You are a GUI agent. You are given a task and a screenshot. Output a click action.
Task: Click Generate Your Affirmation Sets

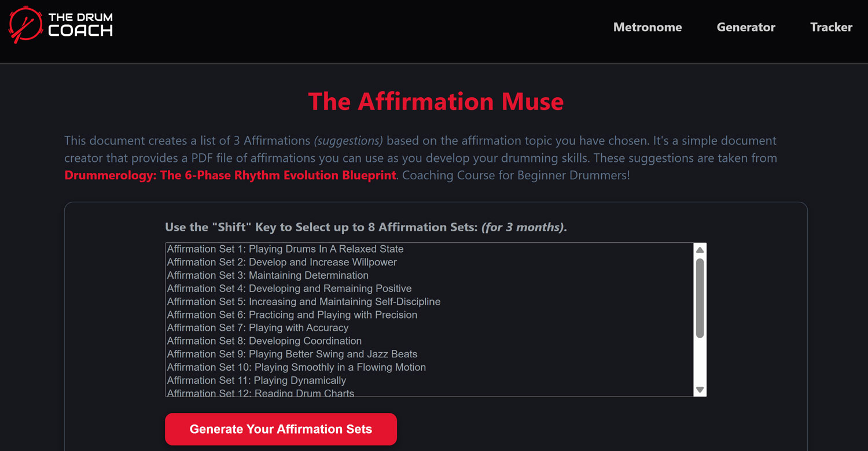[281, 429]
